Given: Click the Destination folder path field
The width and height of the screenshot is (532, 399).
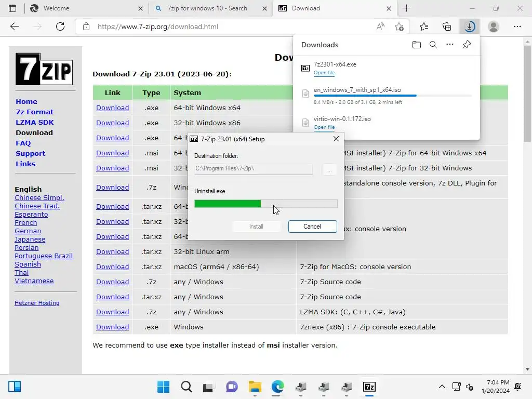Looking at the screenshot, I should [253, 169].
